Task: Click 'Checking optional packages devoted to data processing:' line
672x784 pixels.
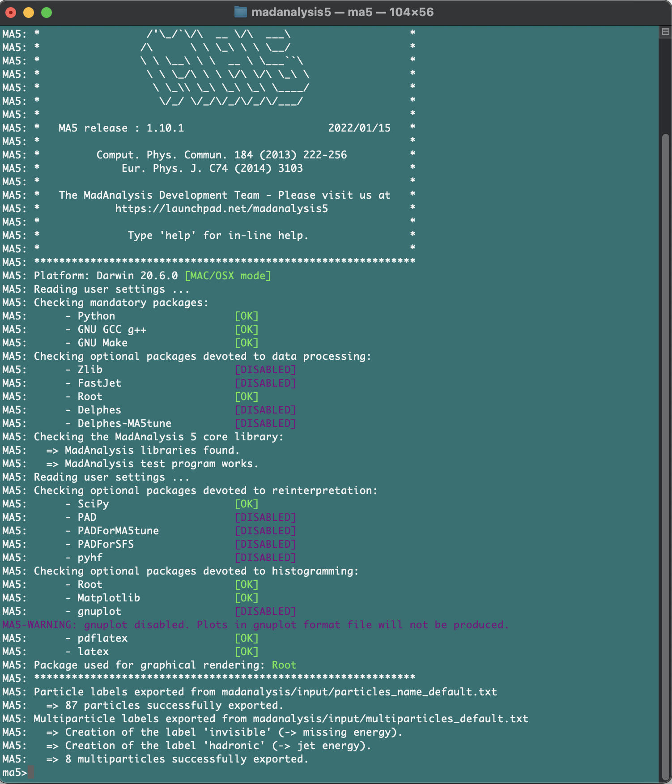Action: 203,356
